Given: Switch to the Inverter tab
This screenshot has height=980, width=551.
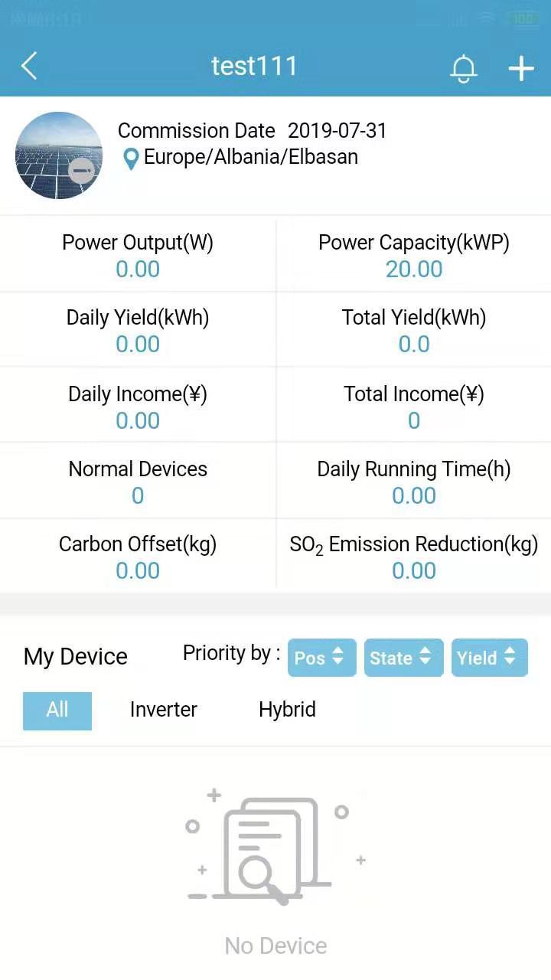Looking at the screenshot, I should (x=163, y=710).
